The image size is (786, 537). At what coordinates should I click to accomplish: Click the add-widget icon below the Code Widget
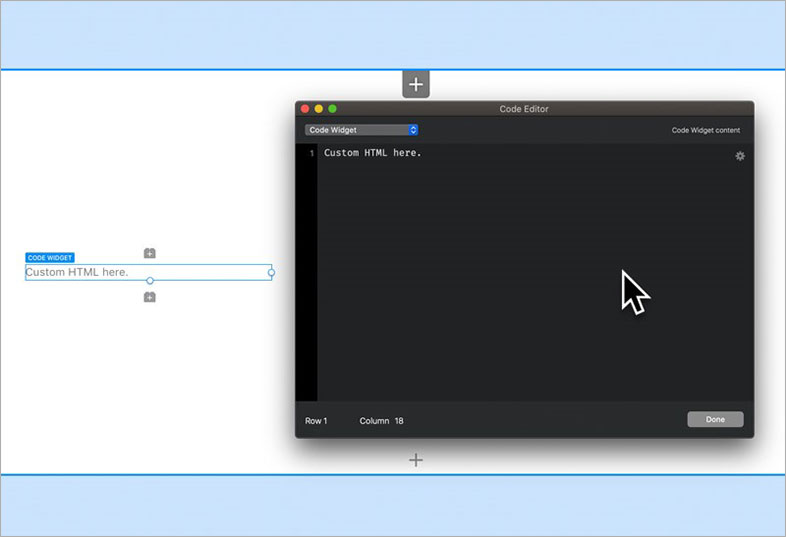149,297
